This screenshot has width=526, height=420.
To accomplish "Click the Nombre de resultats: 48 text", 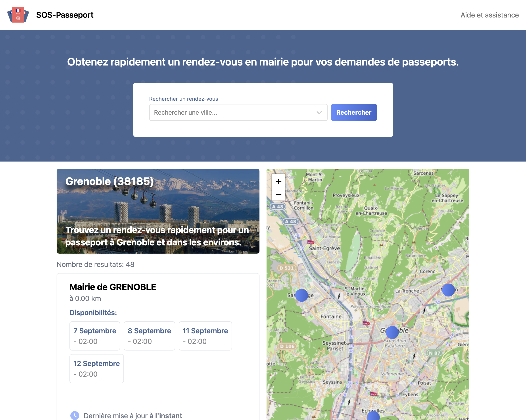I will click(x=95, y=264).
